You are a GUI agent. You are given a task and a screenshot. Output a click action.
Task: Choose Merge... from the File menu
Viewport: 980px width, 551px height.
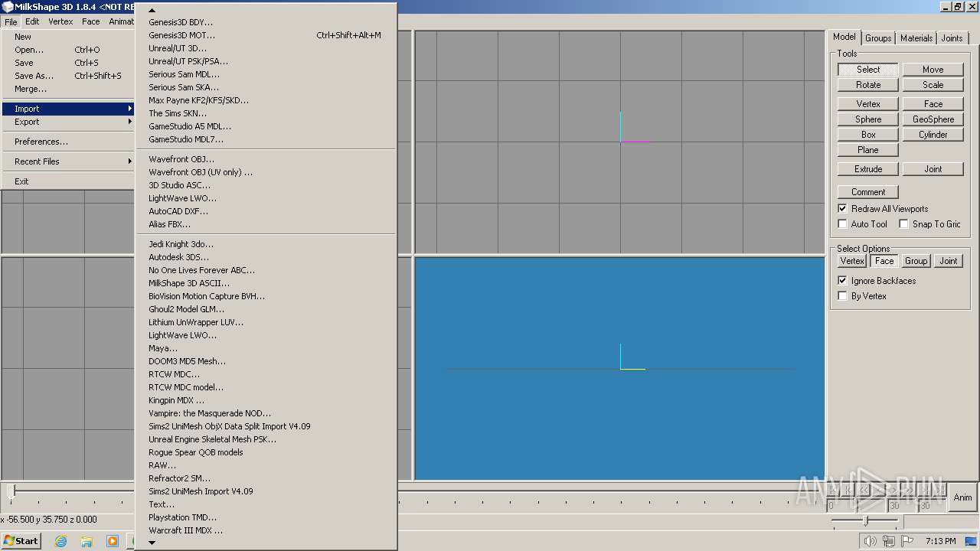click(67, 89)
